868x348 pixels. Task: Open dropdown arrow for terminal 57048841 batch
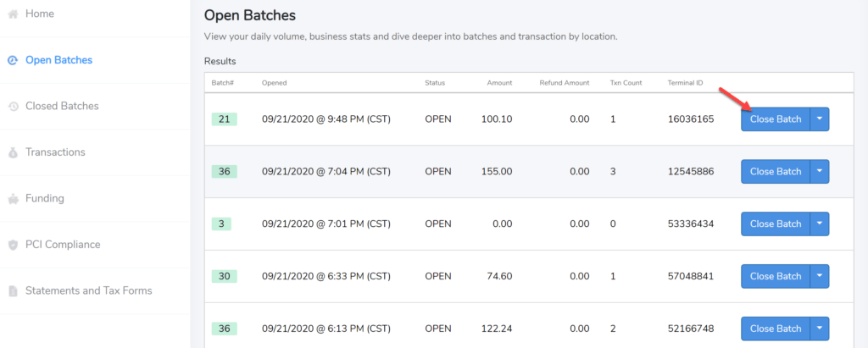tap(820, 276)
